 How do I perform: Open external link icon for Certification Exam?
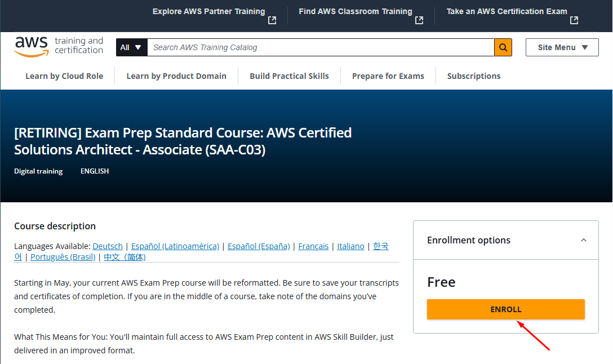[574, 20]
